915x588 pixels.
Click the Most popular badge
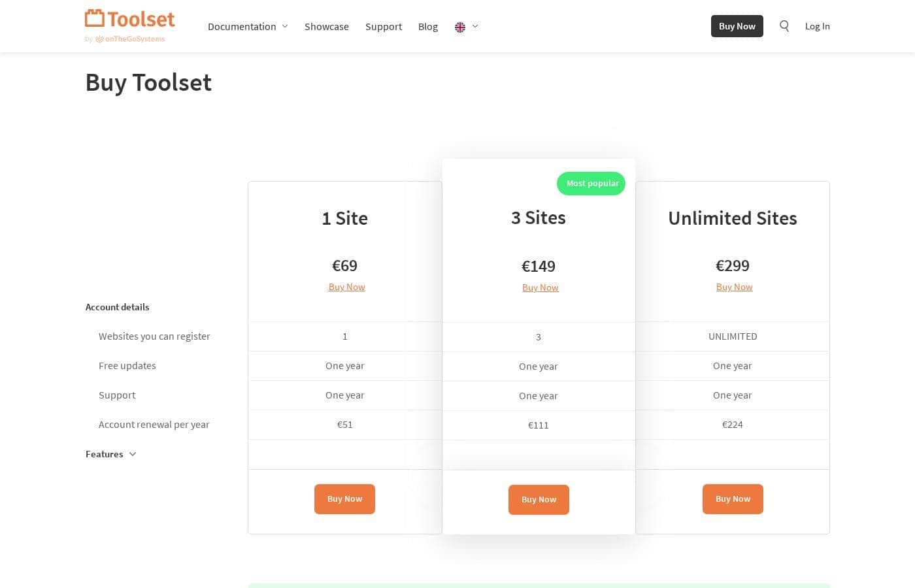pyautogui.click(x=591, y=184)
